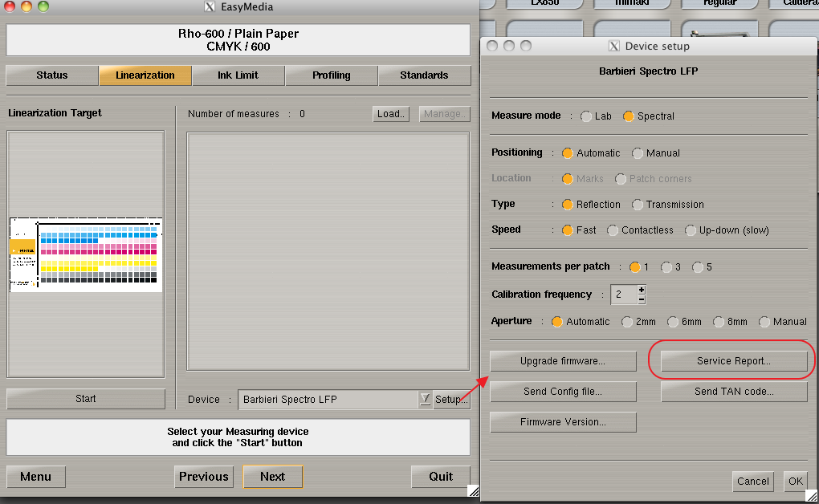This screenshot has width=819, height=504.
Task: Click the Service Report button
Action: click(x=733, y=361)
